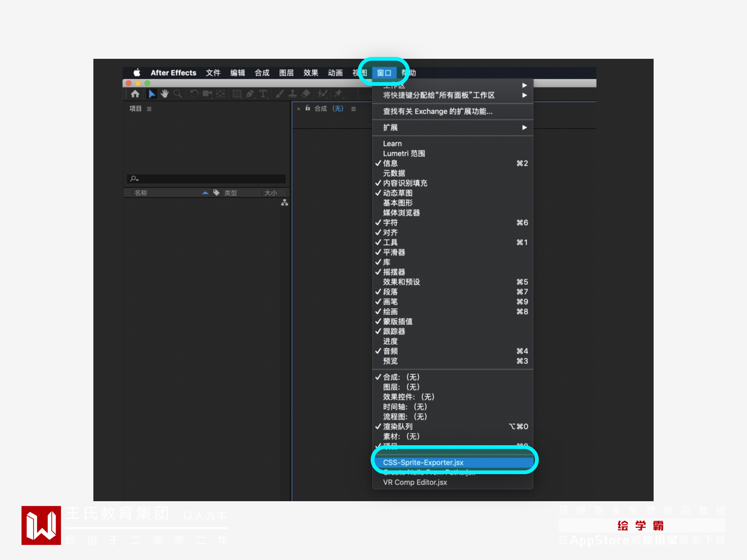Open the 合成 menu in menu bar
The height and width of the screenshot is (560, 747).
[262, 73]
